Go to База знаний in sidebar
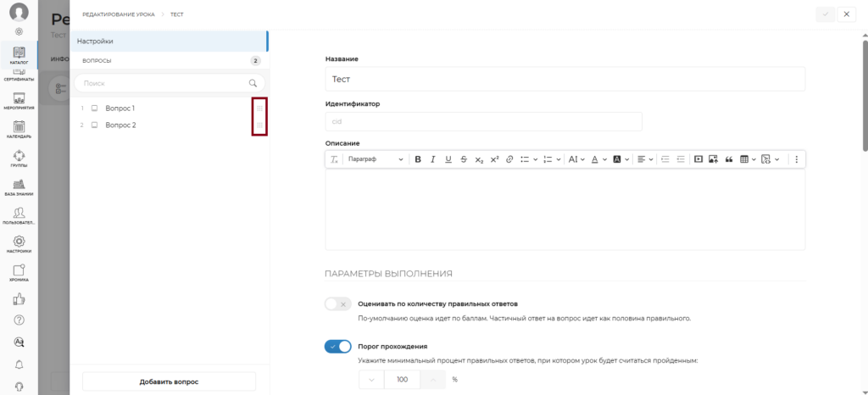Viewport: 868px width, 395px height. click(x=19, y=187)
